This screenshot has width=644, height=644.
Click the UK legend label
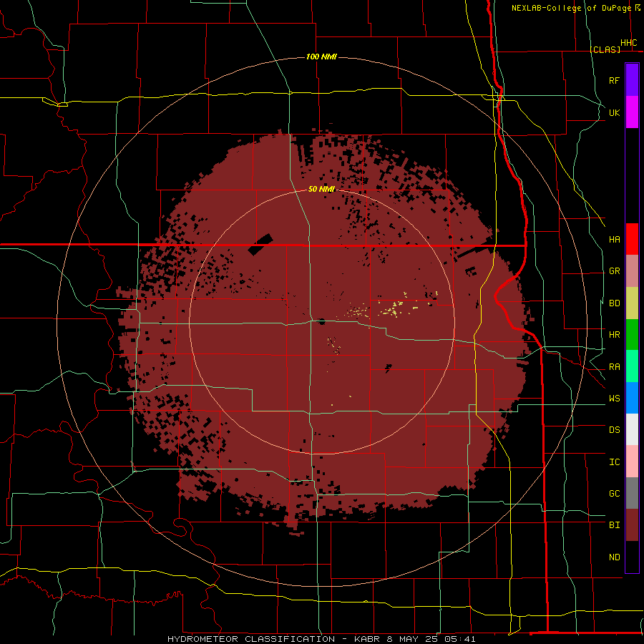coord(614,112)
